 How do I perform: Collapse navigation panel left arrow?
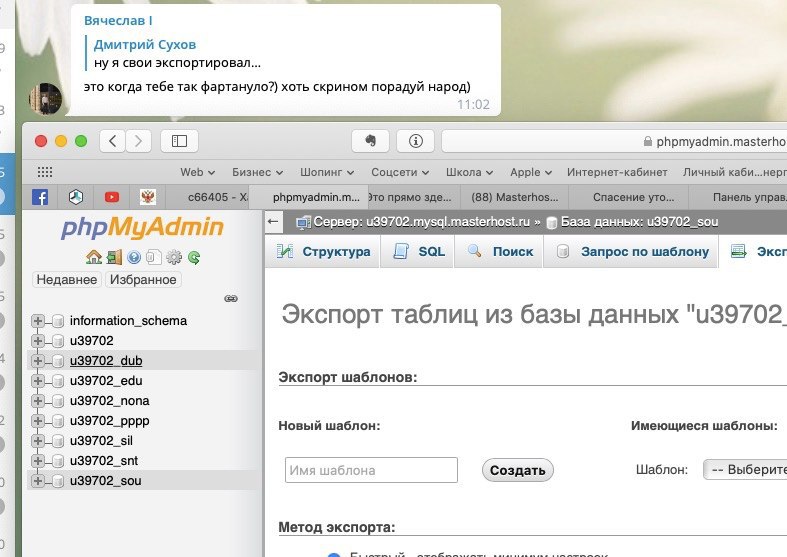point(273,221)
